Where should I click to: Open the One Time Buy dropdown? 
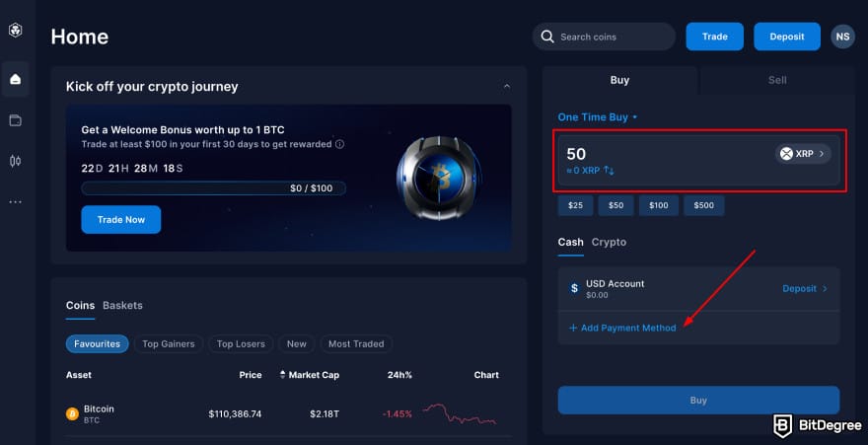(x=598, y=116)
